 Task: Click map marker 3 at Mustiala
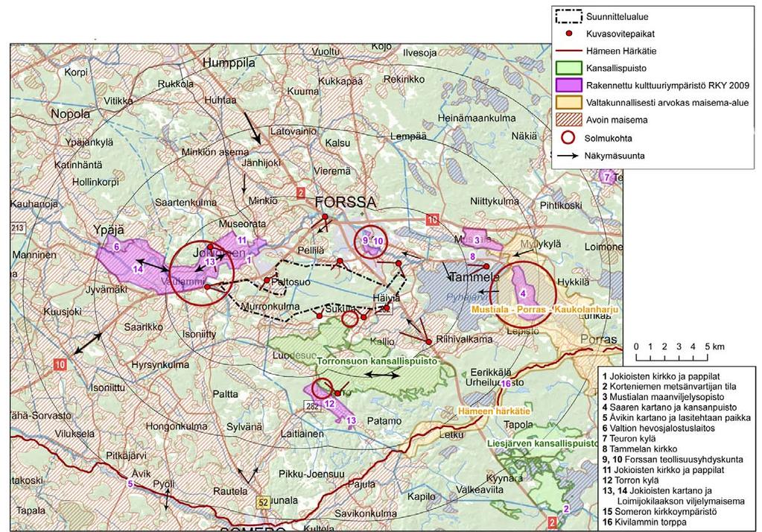[x=477, y=240]
